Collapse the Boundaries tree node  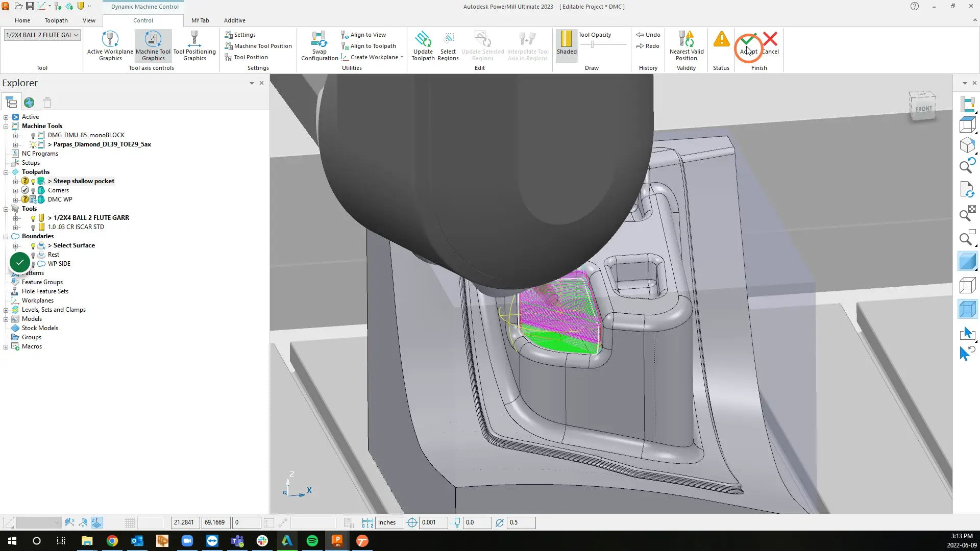pos(6,236)
